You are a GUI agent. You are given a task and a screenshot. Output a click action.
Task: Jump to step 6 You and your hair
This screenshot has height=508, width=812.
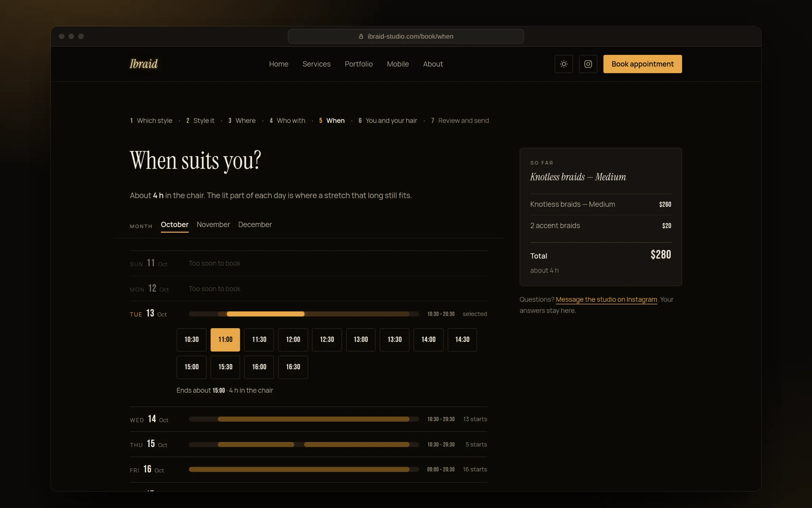click(x=388, y=121)
